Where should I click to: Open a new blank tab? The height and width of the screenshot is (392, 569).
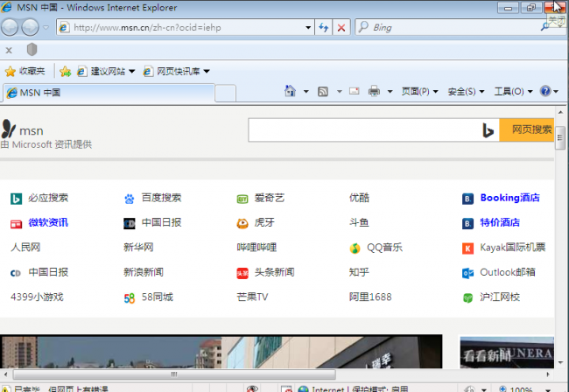(225, 94)
